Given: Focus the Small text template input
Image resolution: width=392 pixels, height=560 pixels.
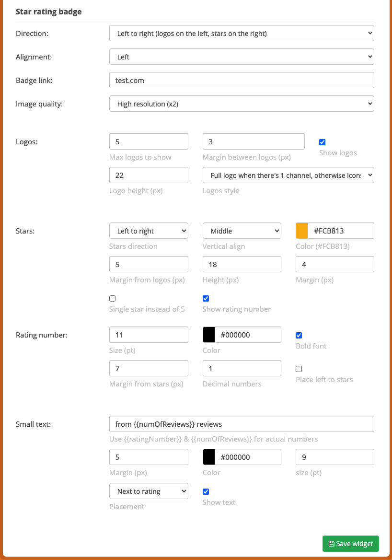Looking at the screenshot, I should [242, 424].
